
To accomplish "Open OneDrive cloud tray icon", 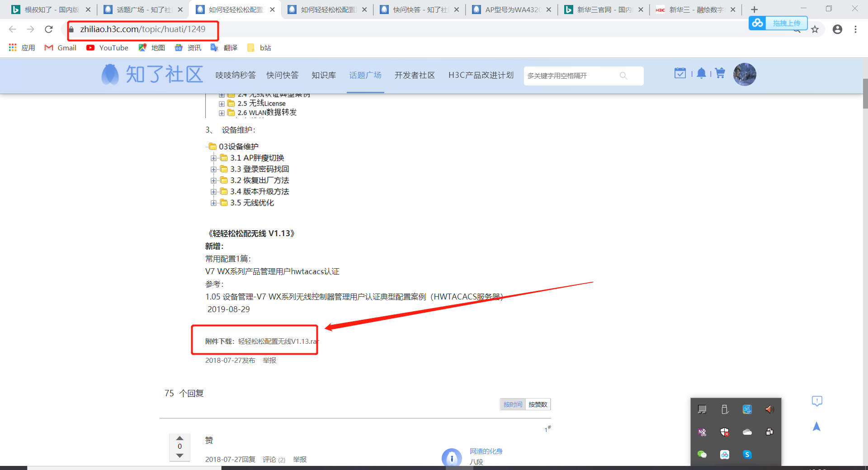I will coord(747,432).
